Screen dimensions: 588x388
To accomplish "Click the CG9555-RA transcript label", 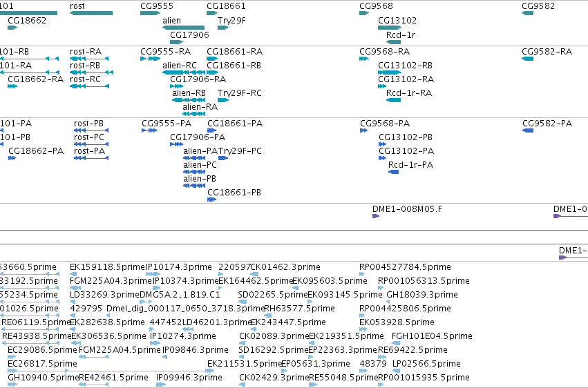I will click(x=165, y=51).
